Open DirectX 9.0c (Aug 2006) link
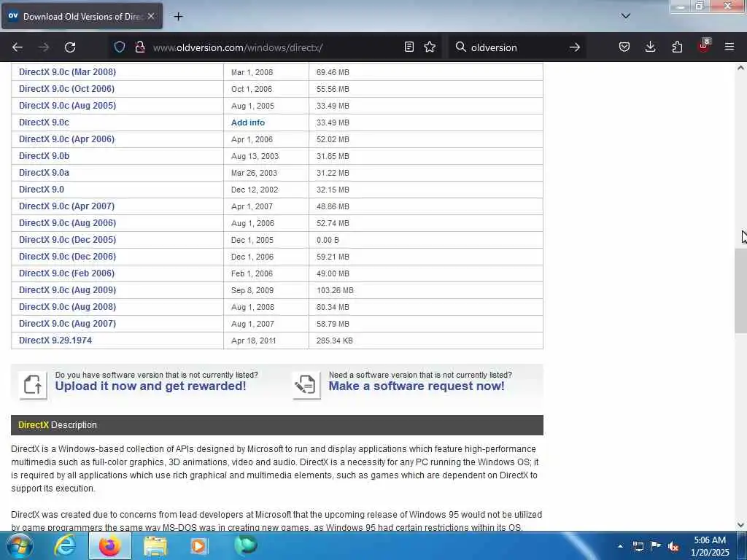 point(67,223)
